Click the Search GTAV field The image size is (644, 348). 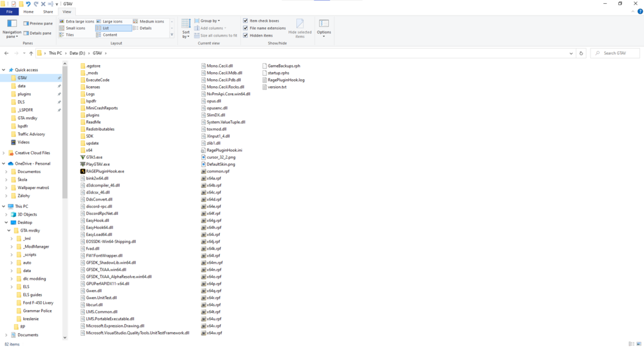click(615, 53)
